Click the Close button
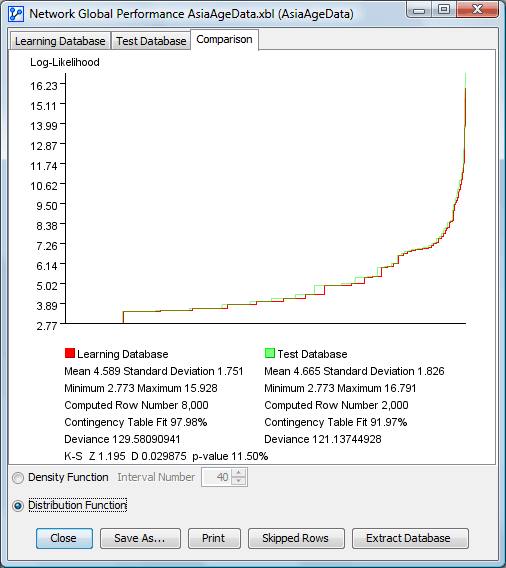Image resolution: width=506 pixels, height=568 pixels. (64, 538)
